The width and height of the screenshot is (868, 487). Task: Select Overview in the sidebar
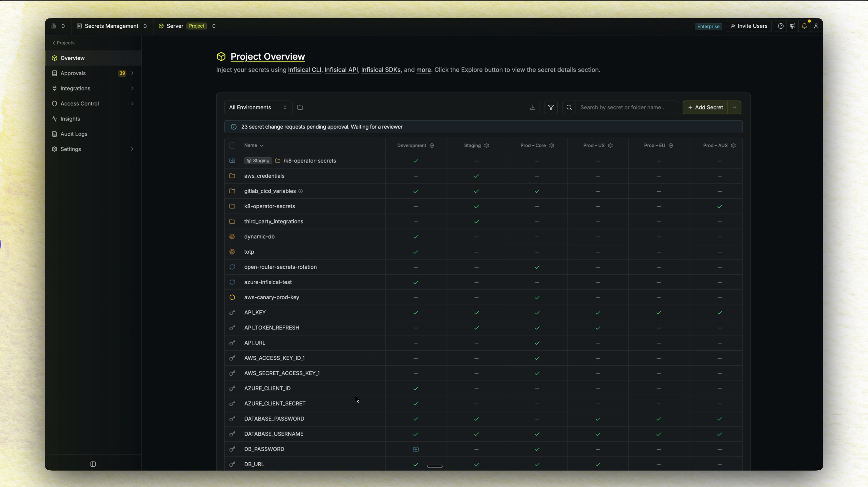[x=93, y=58]
